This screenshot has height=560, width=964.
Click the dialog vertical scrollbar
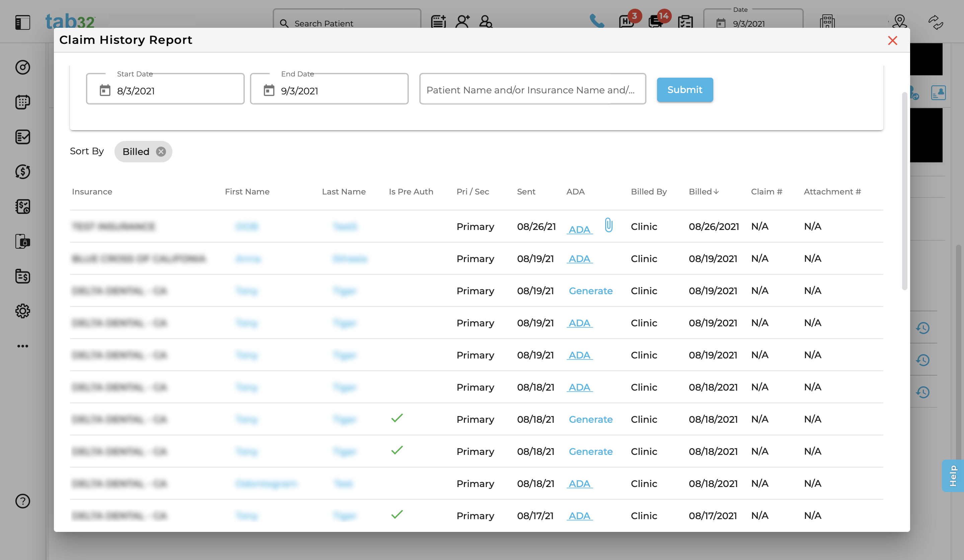tap(904, 191)
